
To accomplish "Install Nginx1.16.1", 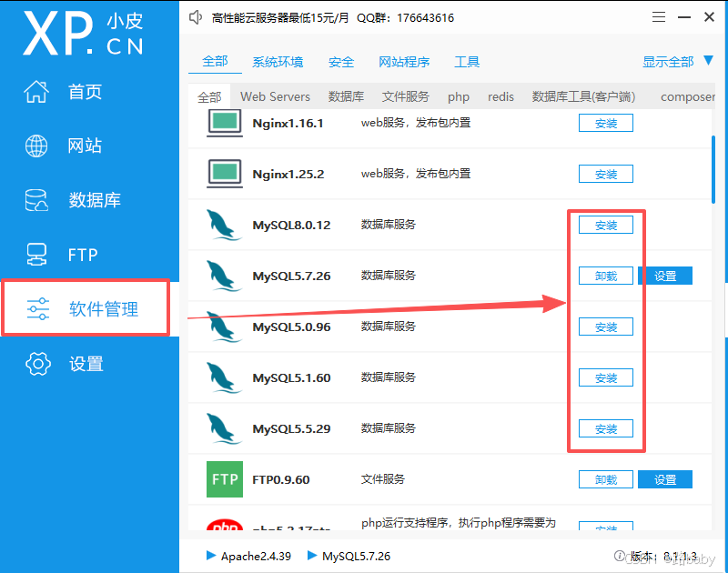I will tap(605, 123).
